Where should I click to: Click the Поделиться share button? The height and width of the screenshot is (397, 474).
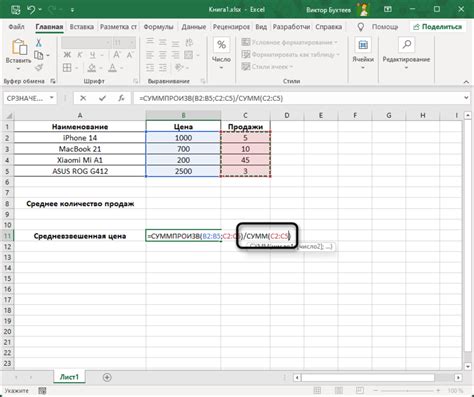438,27
